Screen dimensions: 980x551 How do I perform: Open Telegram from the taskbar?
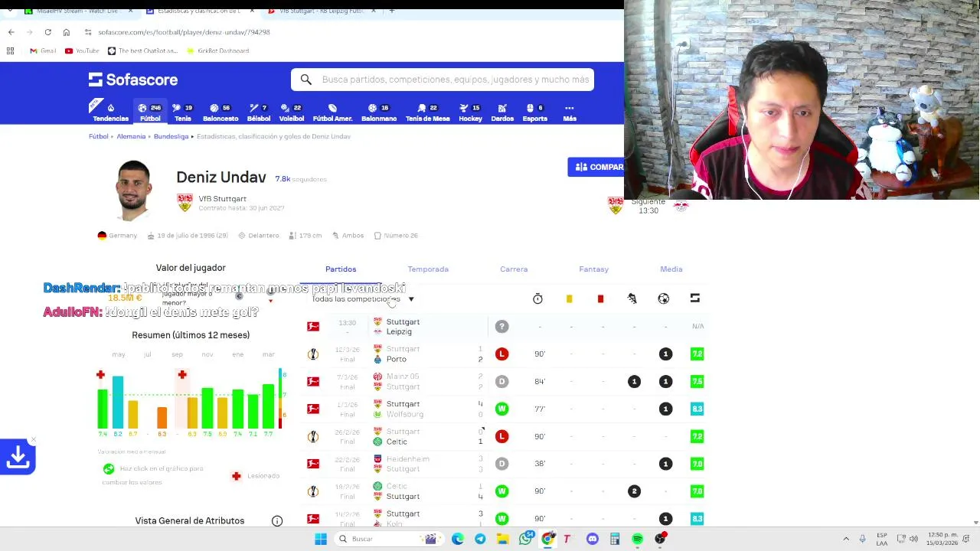coord(480,539)
